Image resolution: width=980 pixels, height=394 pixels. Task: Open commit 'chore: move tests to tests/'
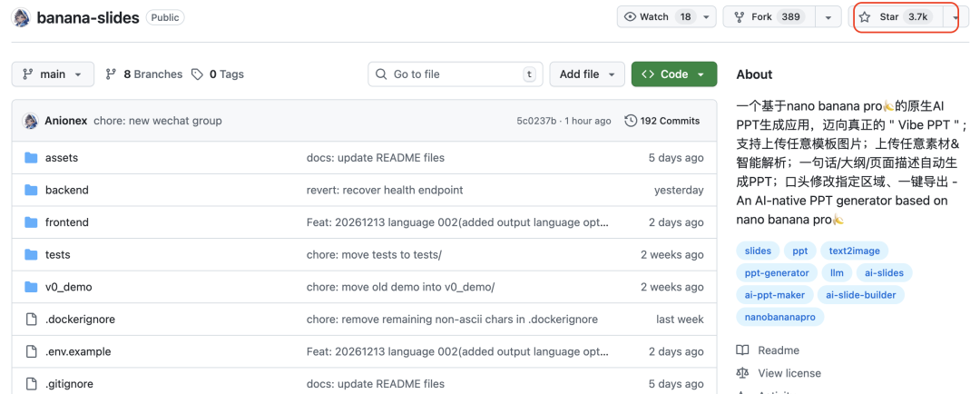point(375,254)
